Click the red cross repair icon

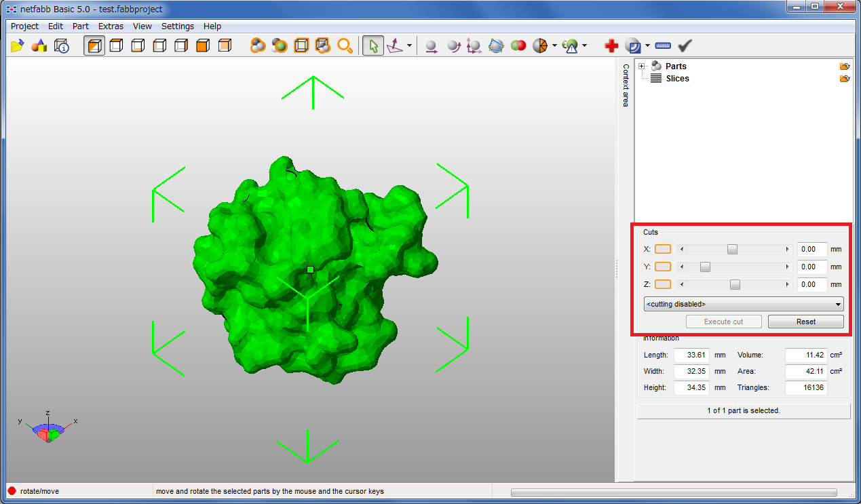coord(611,46)
